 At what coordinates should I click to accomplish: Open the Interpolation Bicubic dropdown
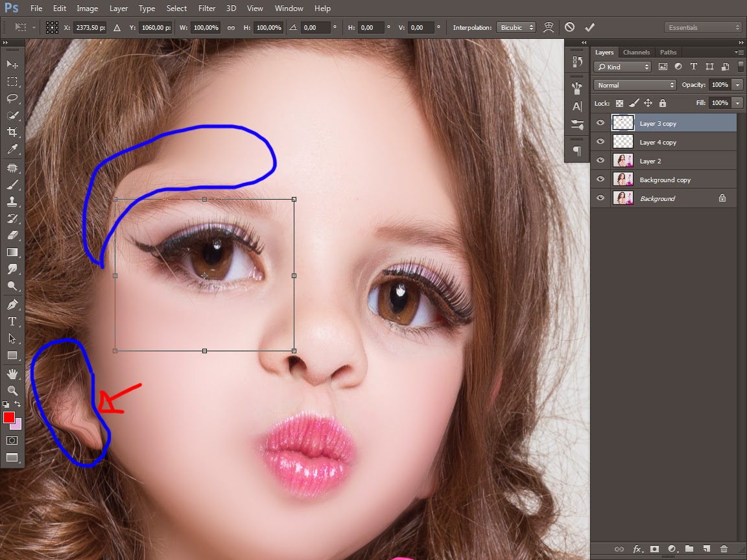click(x=516, y=28)
